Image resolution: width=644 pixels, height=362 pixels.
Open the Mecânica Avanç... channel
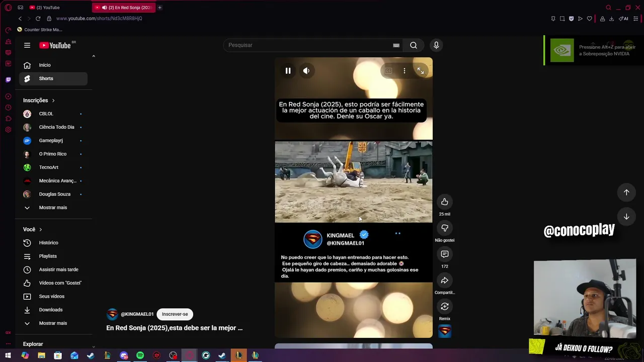(x=53, y=180)
